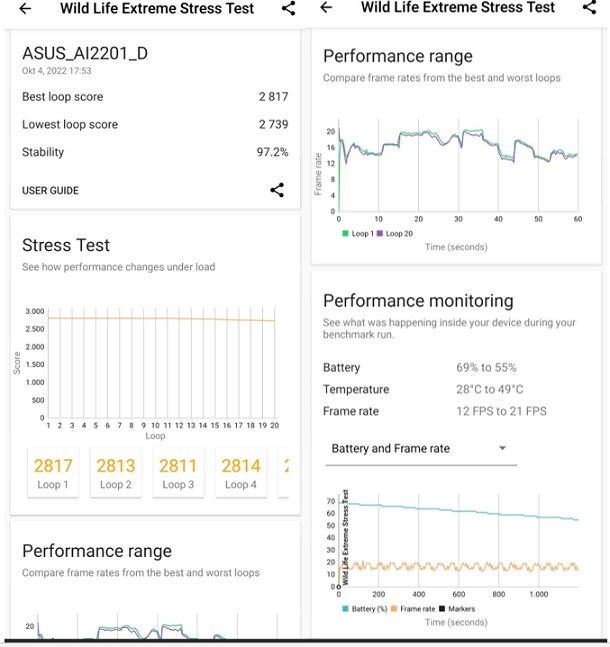The height and width of the screenshot is (647, 610).
Task: Tap the share icon in the left screen's header
Action: (288, 8)
